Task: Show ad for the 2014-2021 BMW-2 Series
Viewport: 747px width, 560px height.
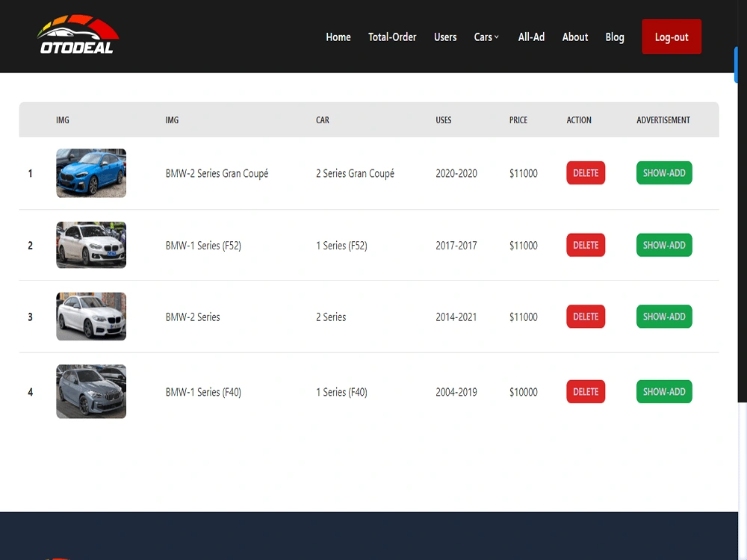Action: point(664,317)
